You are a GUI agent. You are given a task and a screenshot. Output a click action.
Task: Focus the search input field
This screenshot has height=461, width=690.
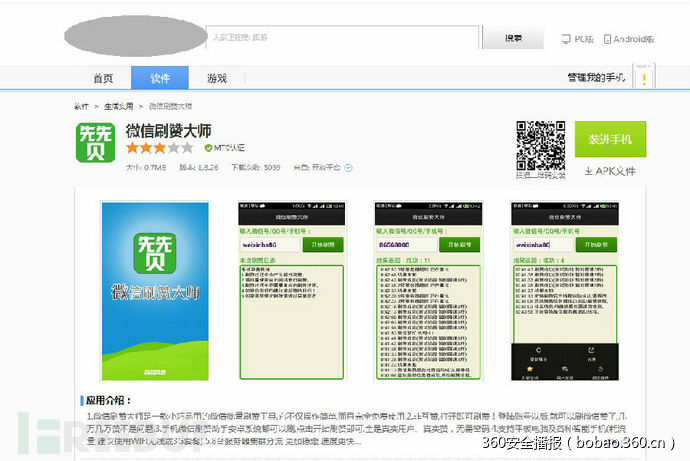[342, 37]
